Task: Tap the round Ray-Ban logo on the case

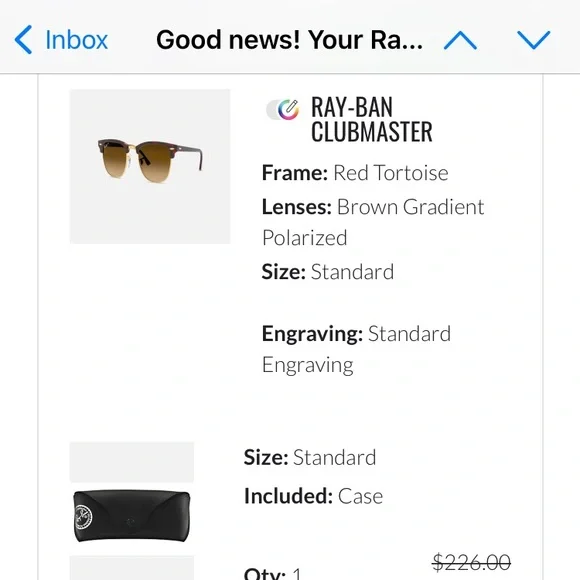Action: click(84, 516)
